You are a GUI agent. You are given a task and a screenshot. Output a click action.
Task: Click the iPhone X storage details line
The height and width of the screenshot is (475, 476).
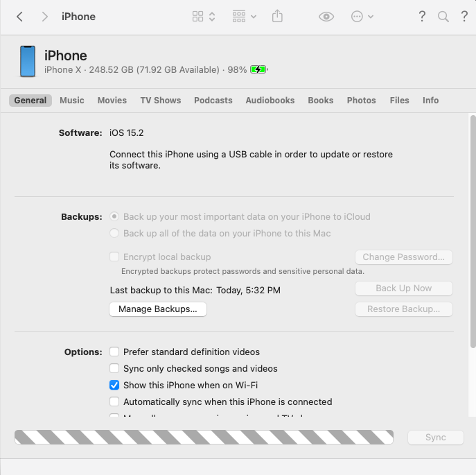pyautogui.click(x=146, y=70)
